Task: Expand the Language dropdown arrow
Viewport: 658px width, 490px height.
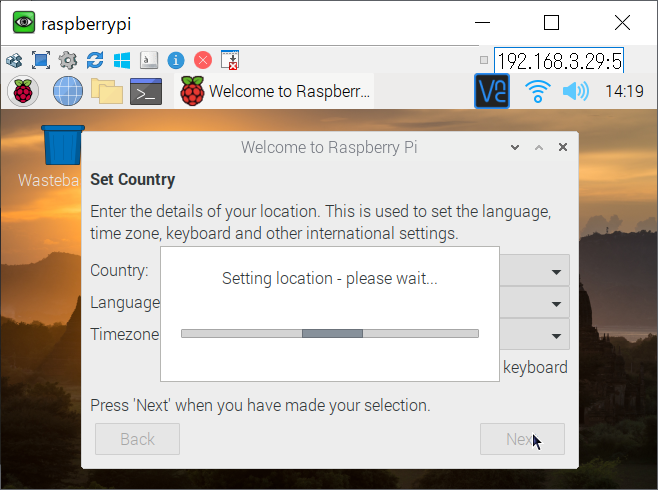Action: tap(556, 304)
